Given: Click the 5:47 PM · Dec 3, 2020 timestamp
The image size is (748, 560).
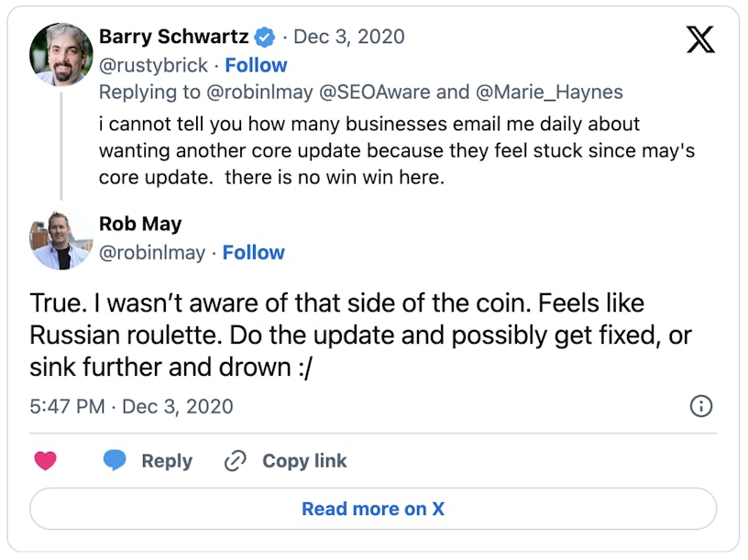Looking at the screenshot, I should [x=131, y=406].
